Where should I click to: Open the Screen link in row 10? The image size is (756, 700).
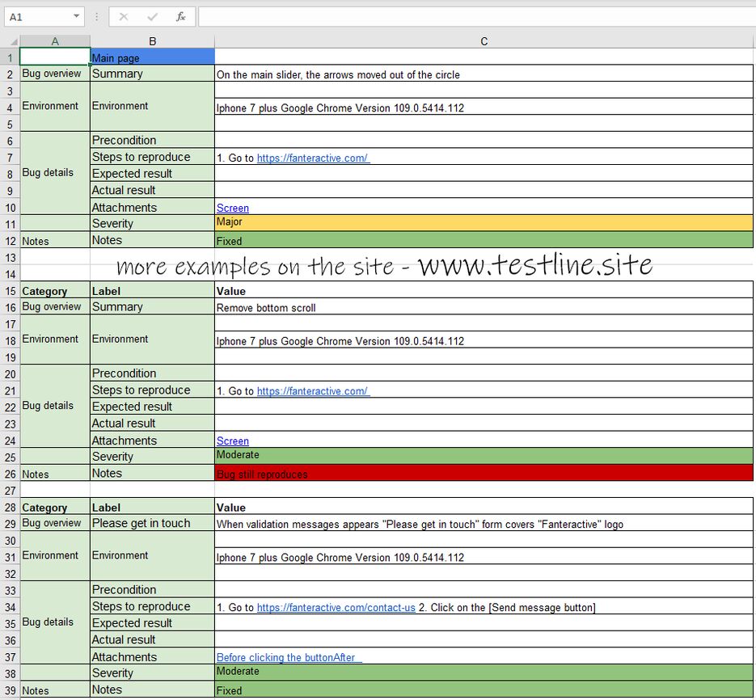pos(233,209)
